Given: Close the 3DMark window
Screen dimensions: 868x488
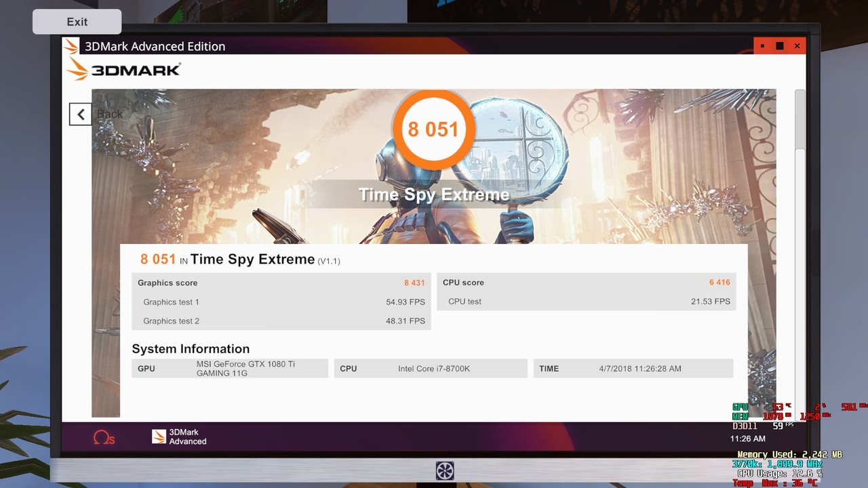Looking at the screenshot, I should click(x=797, y=46).
